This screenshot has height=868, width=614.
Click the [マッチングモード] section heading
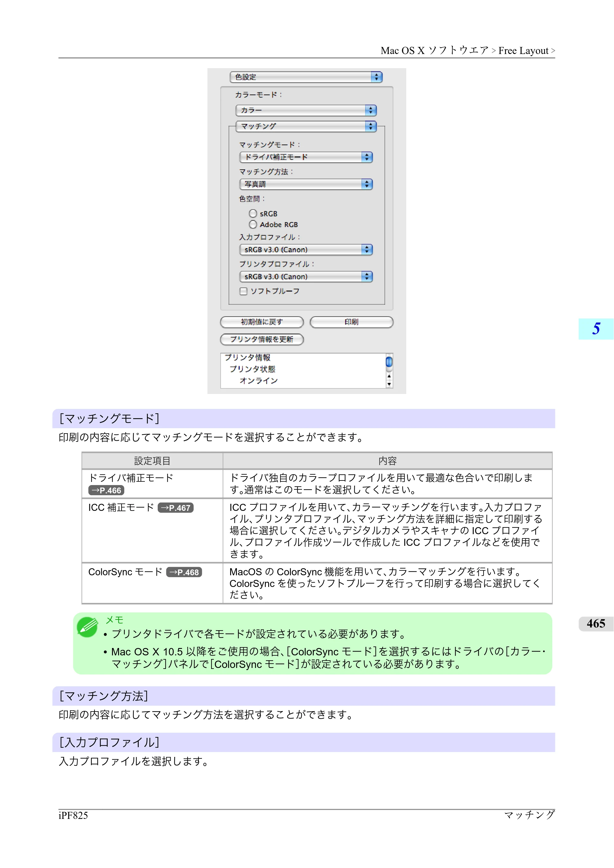point(303,419)
